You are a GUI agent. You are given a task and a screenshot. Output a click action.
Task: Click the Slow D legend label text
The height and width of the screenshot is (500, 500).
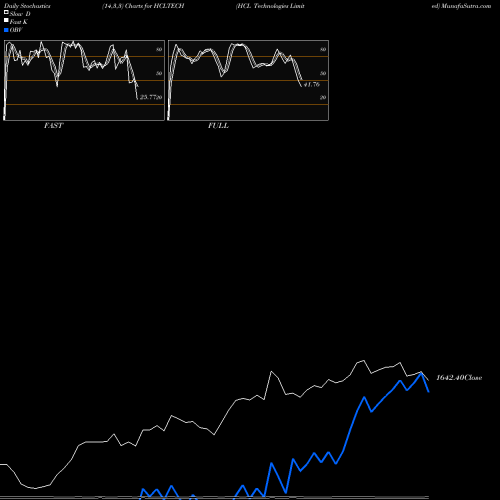pyautogui.click(x=20, y=14)
